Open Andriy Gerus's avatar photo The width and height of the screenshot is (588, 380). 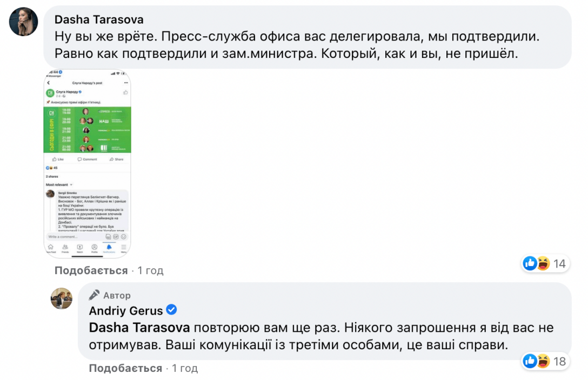(x=61, y=298)
